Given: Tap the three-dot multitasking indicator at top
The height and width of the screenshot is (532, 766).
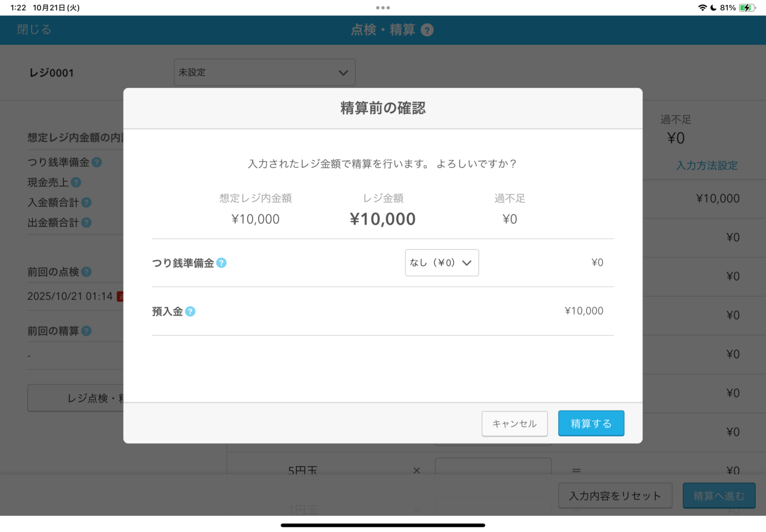Looking at the screenshot, I should coord(383,8).
